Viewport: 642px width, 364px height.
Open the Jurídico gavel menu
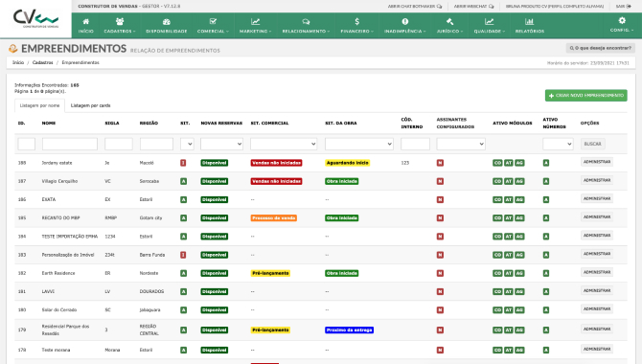click(x=449, y=26)
